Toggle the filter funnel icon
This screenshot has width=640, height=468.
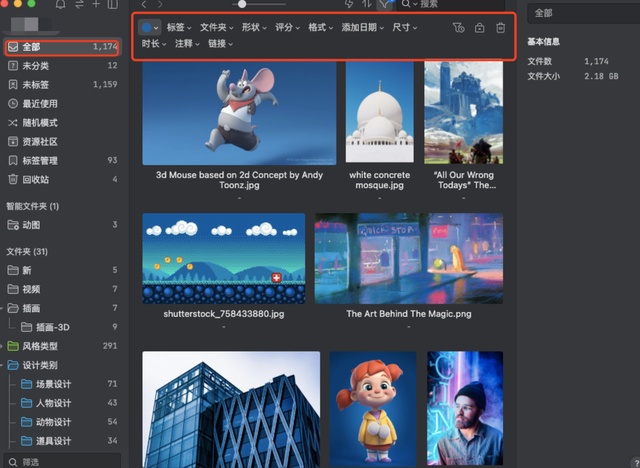coord(385,4)
